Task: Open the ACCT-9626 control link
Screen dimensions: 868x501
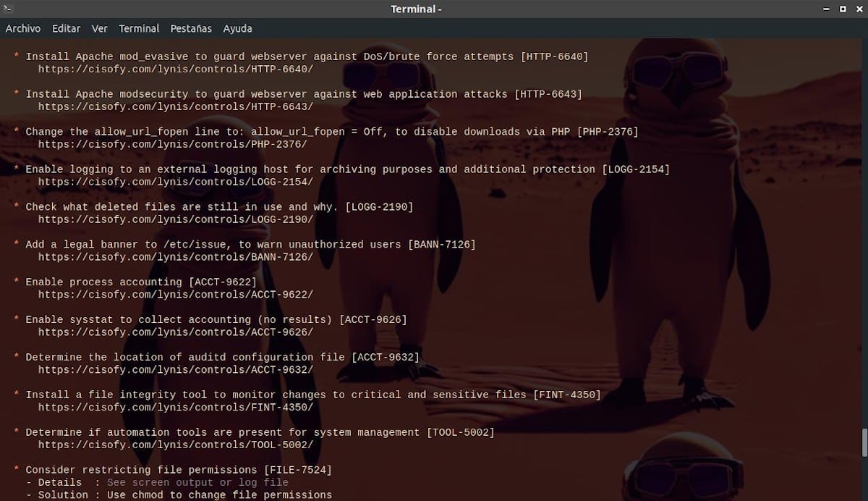Action: (x=176, y=332)
